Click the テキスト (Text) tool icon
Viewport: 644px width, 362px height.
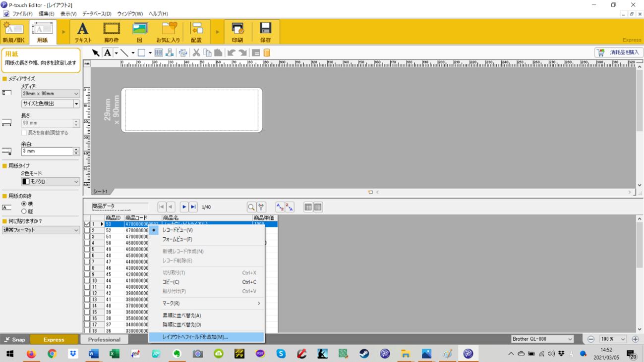point(83,32)
